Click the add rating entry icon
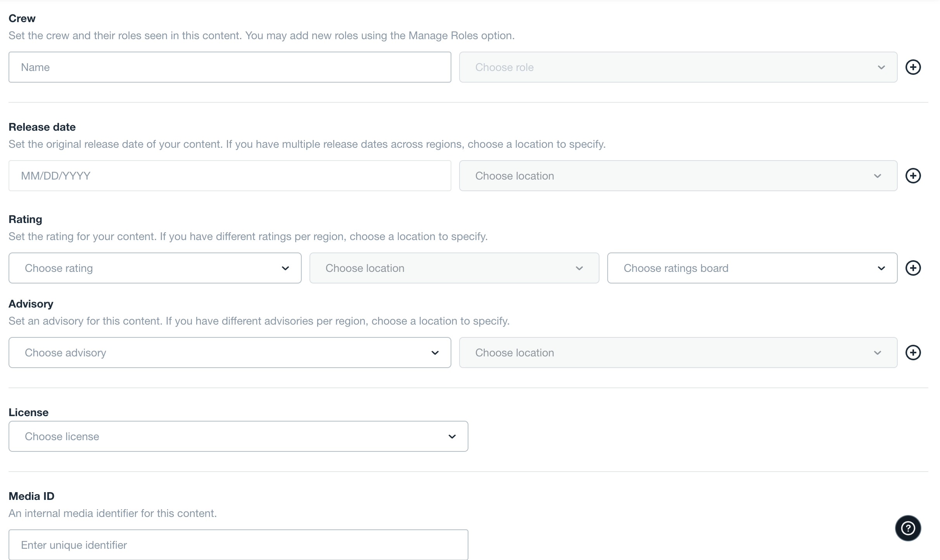Image resolution: width=940 pixels, height=560 pixels. coord(913,267)
